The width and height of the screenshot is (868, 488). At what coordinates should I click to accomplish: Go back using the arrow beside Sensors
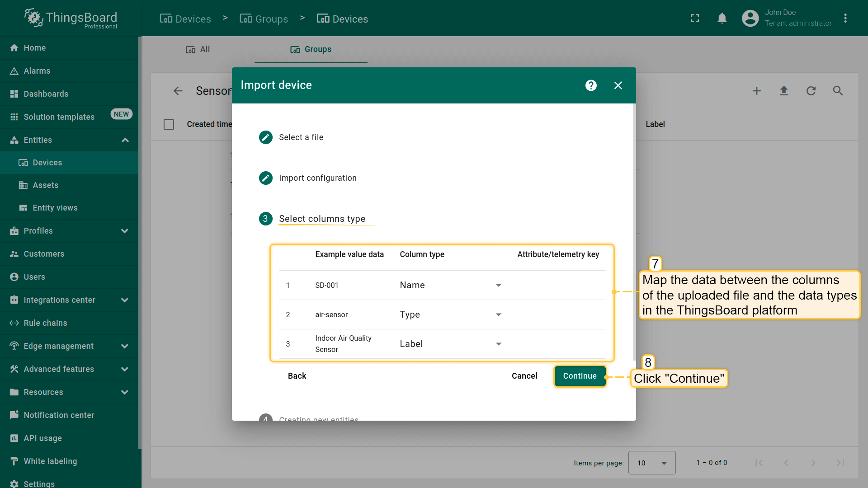(178, 91)
